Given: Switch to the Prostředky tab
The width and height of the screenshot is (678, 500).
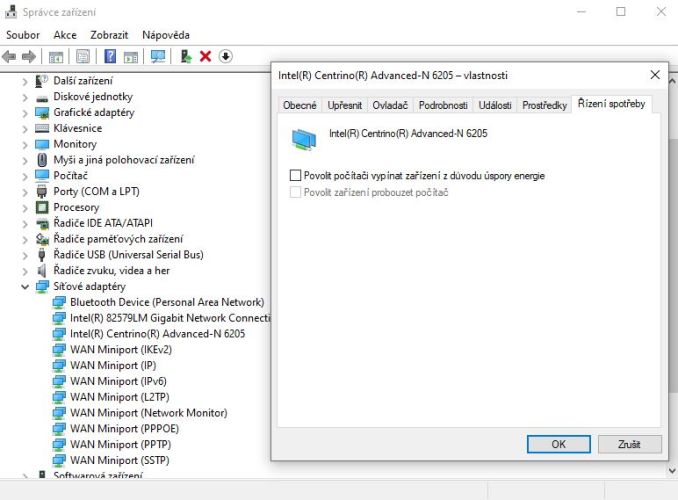Looking at the screenshot, I should [x=544, y=105].
